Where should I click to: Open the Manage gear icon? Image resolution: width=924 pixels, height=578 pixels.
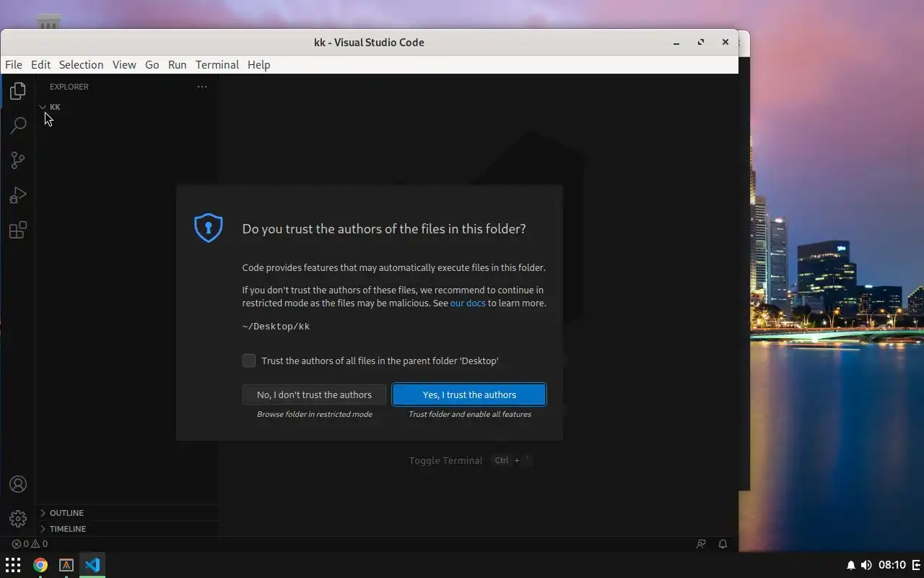(x=18, y=518)
